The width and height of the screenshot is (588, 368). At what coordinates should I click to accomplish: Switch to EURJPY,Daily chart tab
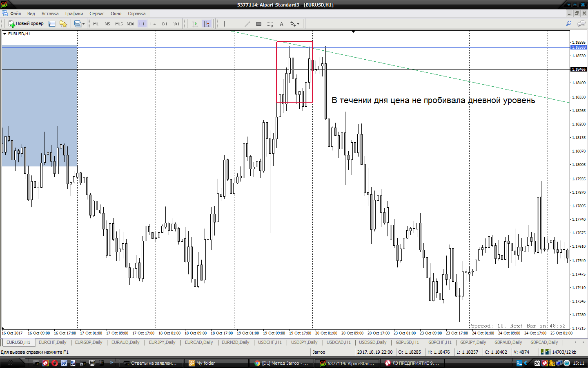162,342
